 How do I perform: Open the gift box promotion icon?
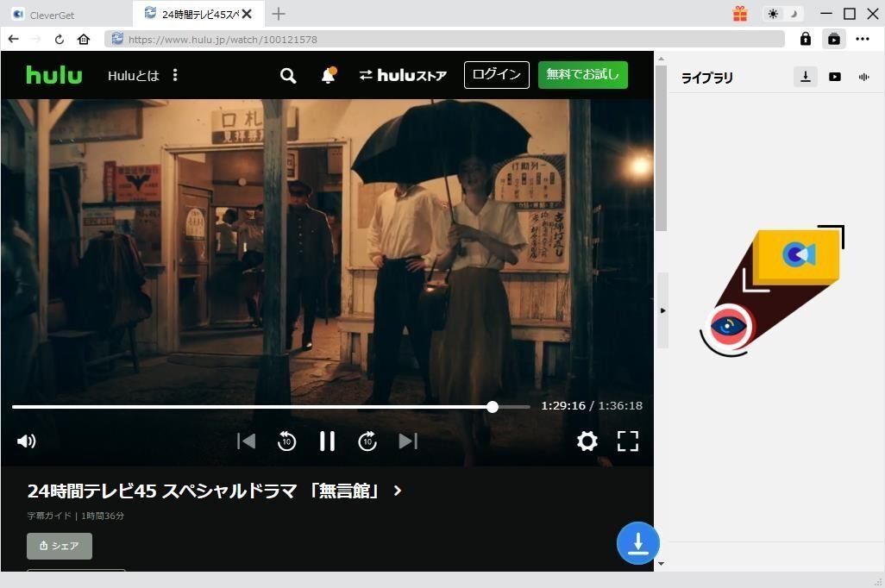click(x=740, y=14)
